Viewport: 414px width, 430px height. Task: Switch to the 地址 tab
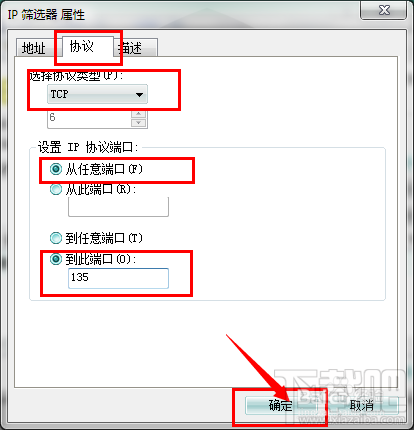tap(36, 48)
